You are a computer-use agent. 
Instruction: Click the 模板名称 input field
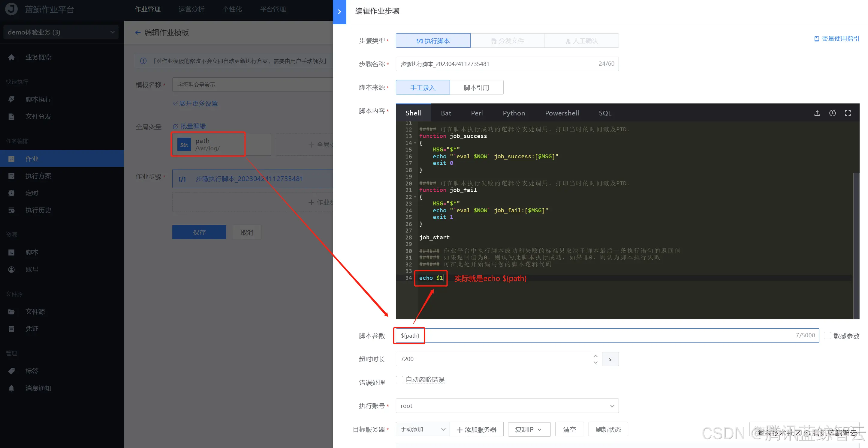pyautogui.click(x=252, y=85)
